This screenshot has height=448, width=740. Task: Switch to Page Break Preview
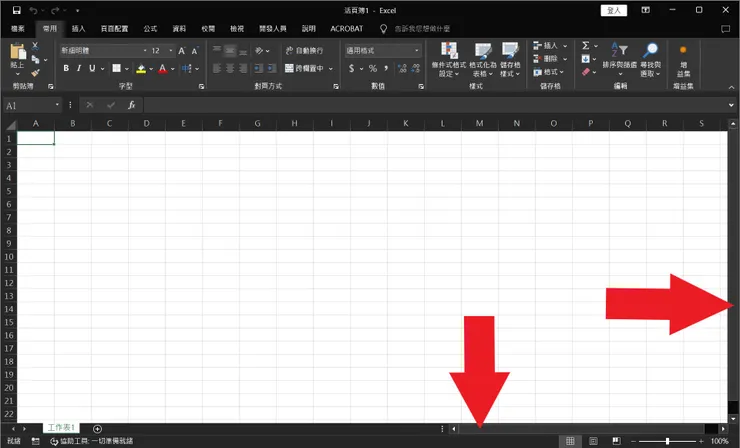(616, 441)
